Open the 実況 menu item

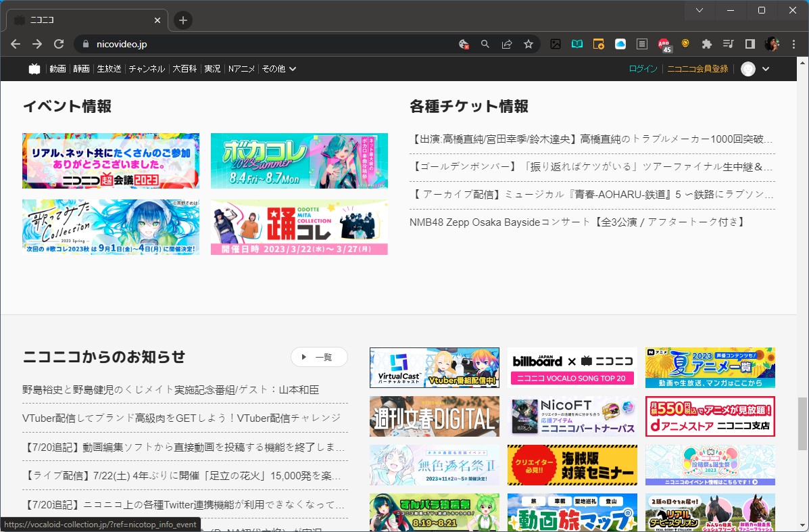[x=212, y=69]
